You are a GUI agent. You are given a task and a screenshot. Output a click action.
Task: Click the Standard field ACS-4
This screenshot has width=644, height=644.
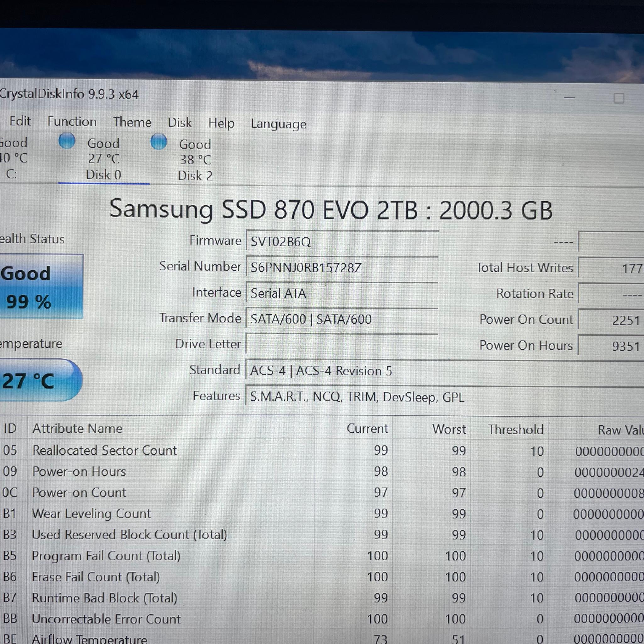[445, 370]
